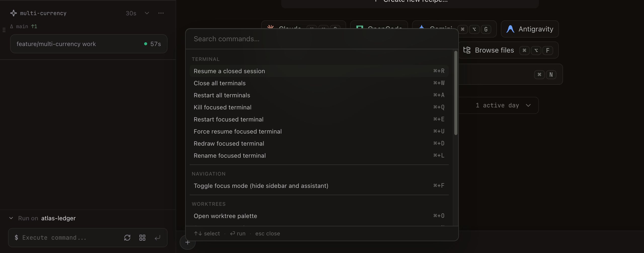Choose Close all terminals command
644x253 pixels.
(x=319, y=83)
